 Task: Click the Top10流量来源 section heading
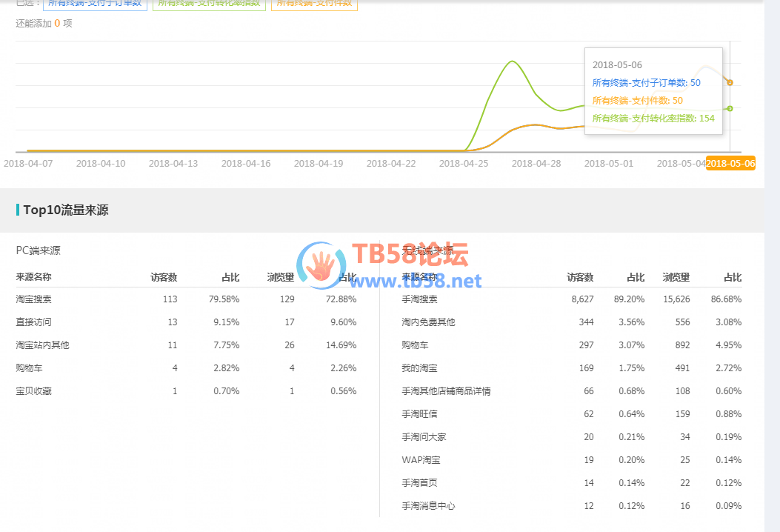tap(65, 210)
